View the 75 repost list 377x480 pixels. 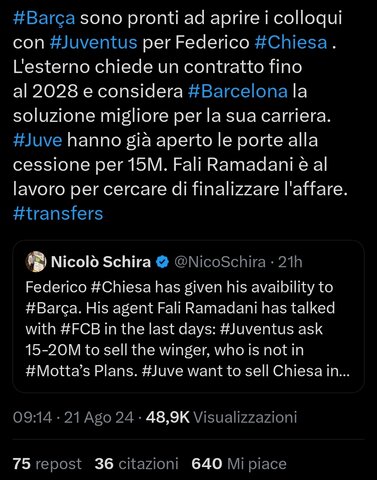[47, 464]
